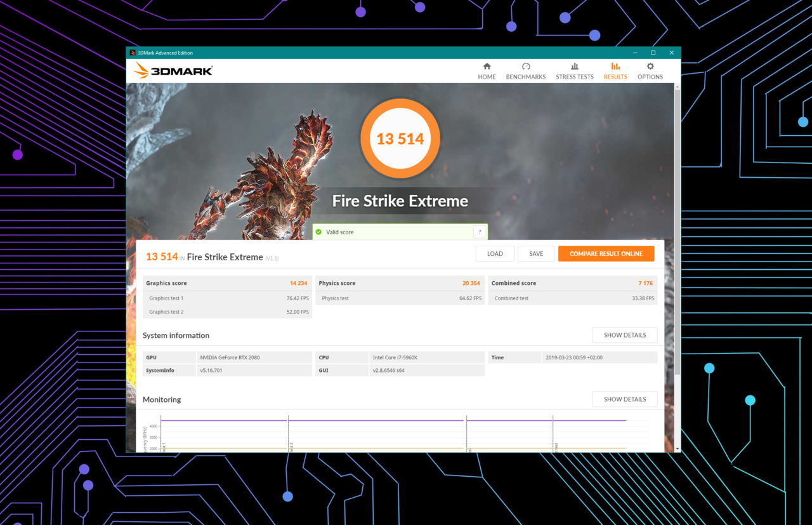Click the scrollbar up arrow
This screenshot has width=812, height=525.
tap(678, 86)
